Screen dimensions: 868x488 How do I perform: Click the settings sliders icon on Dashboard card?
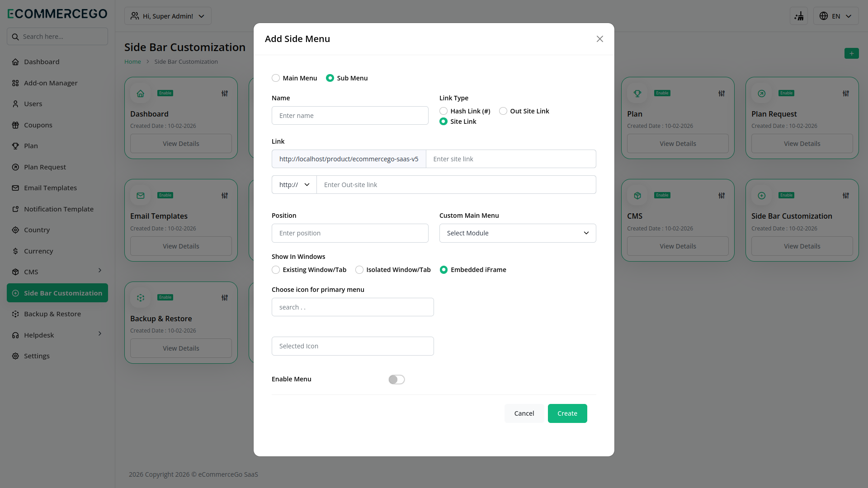pos(225,94)
